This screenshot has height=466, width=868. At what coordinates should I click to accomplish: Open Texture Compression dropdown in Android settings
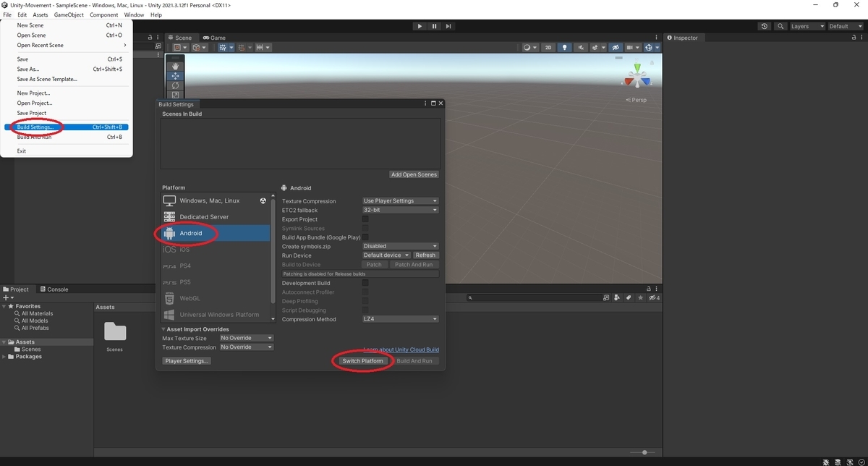click(x=400, y=201)
